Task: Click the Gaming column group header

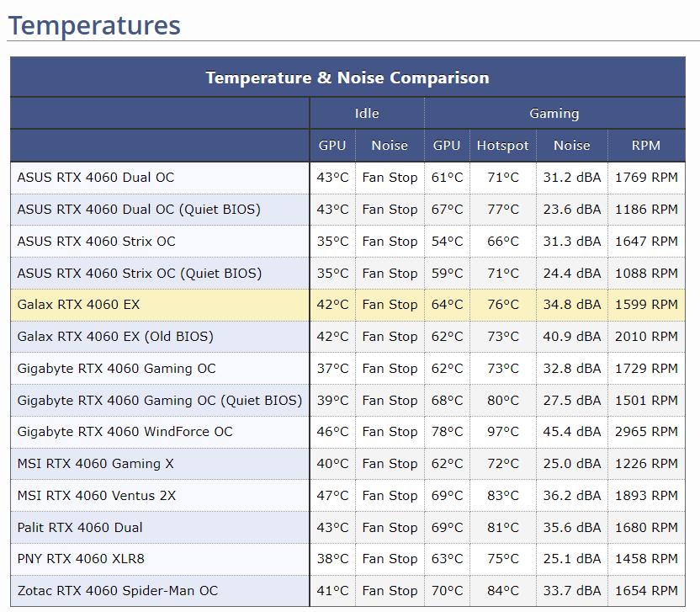Action: 554,114
